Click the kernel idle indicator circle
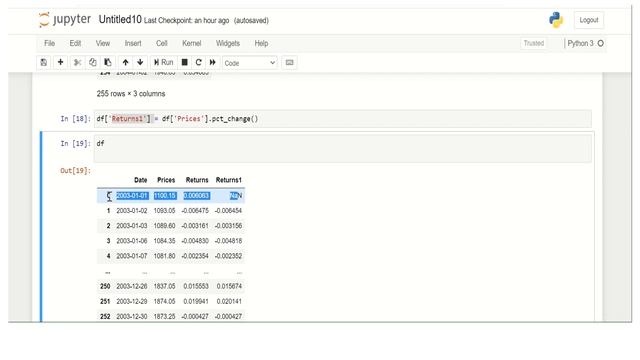The width and height of the screenshot is (640, 360). point(600,43)
